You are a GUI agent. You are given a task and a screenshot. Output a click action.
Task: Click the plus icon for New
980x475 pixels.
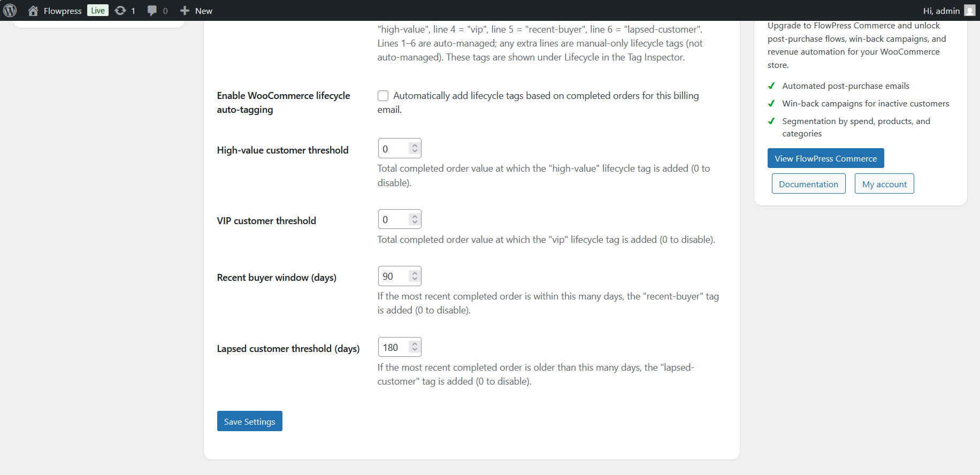click(x=185, y=11)
